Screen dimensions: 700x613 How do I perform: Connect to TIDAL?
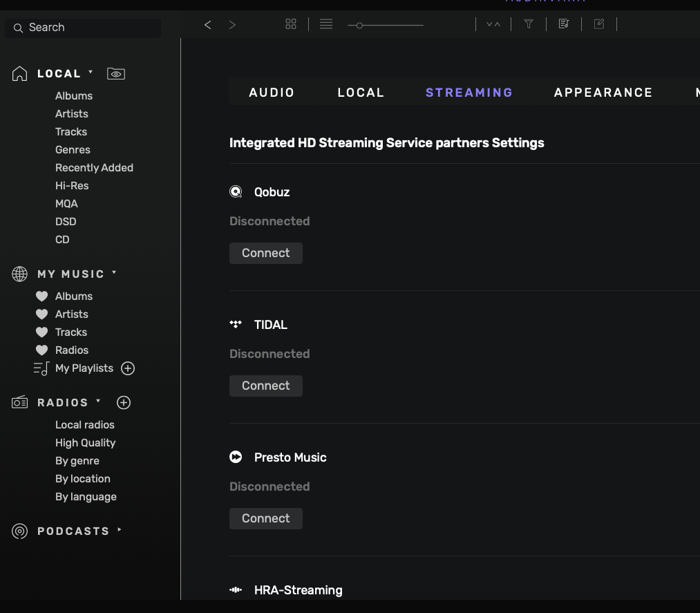[266, 386]
